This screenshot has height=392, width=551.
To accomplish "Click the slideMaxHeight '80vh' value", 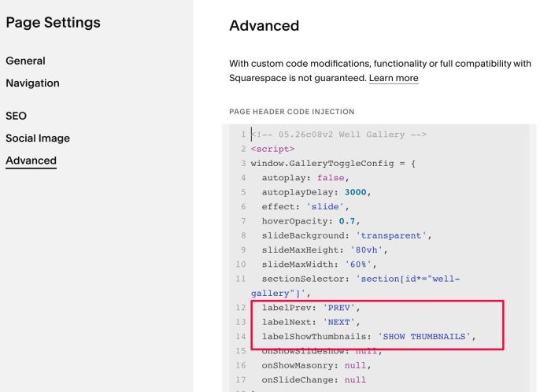I will tap(367, 250).
